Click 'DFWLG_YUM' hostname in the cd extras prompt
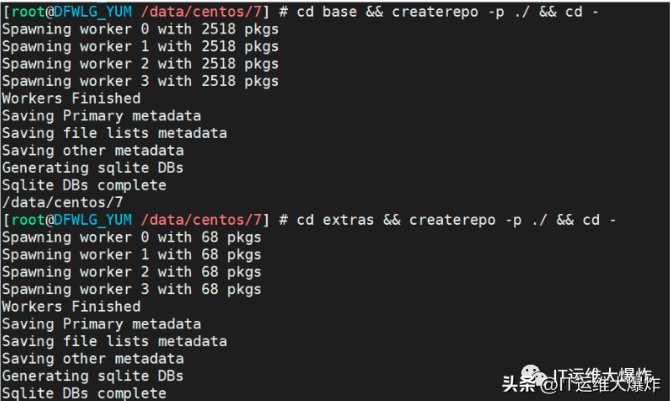This screenshot has width=671, height=401. [x=92, y=219]
